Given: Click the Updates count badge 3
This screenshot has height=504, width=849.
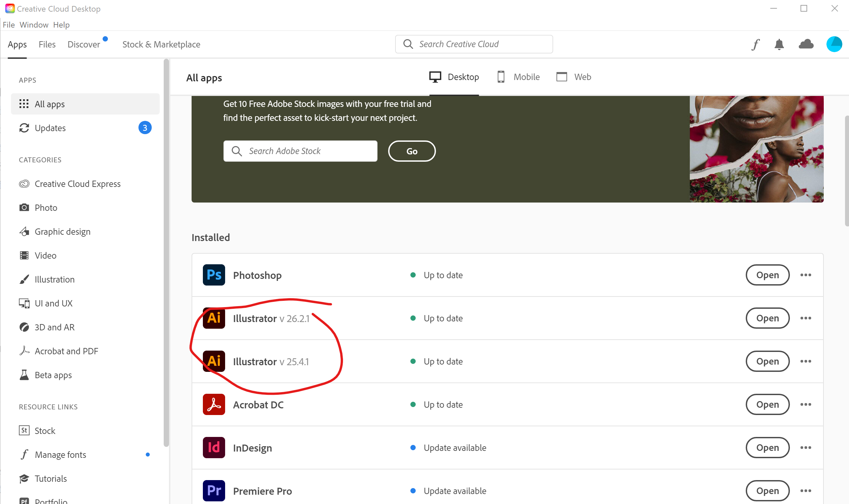Looking at the screenshot, I should pyautogui.click(x=145, y=128).
